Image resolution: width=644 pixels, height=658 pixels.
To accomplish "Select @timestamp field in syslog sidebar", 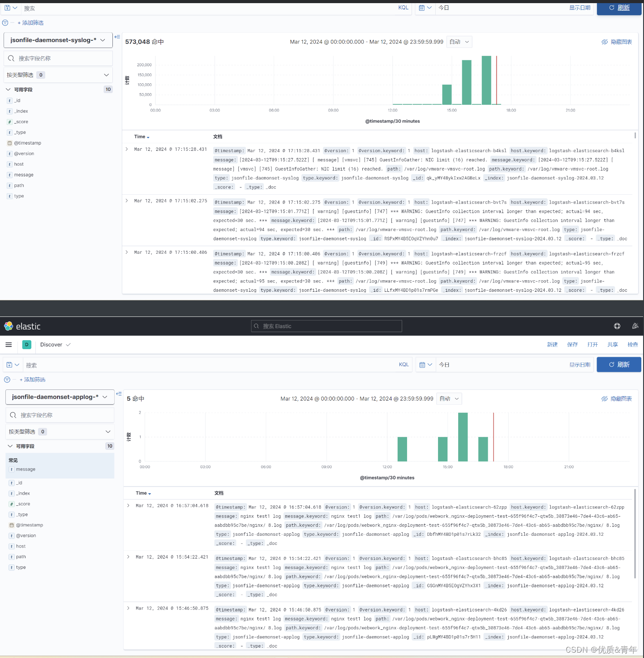I will (x=27, y=143).
